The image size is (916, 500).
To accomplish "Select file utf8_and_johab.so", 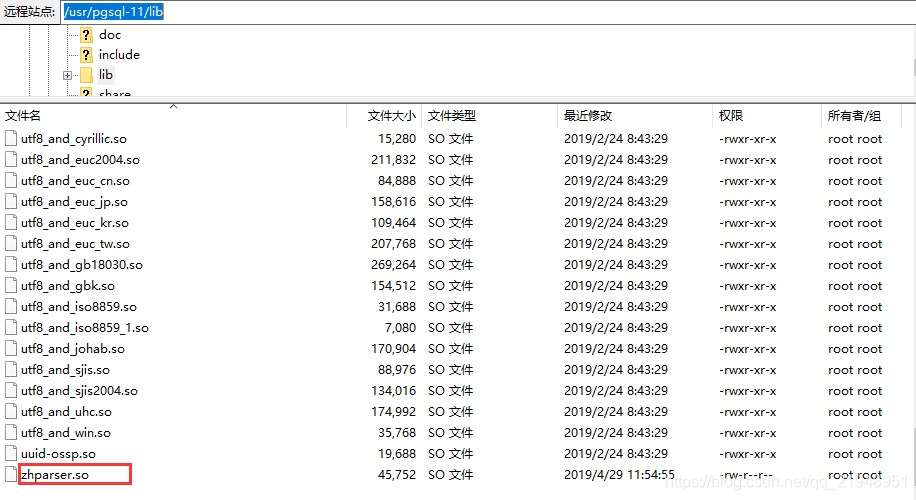I will [73, 349].
